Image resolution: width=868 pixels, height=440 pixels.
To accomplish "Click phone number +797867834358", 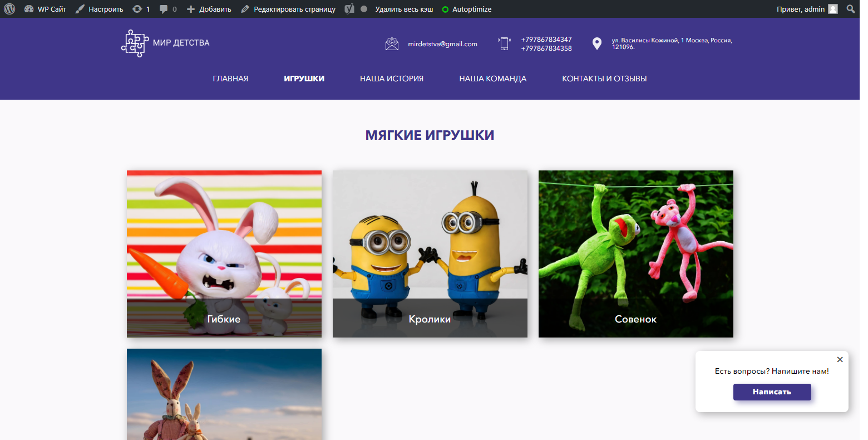I will [x=546, y=48].
